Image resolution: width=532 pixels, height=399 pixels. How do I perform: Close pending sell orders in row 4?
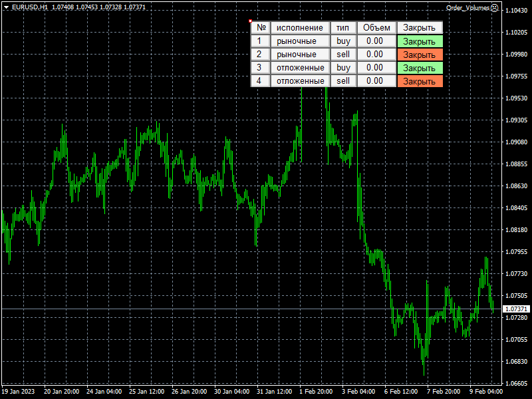420,81
